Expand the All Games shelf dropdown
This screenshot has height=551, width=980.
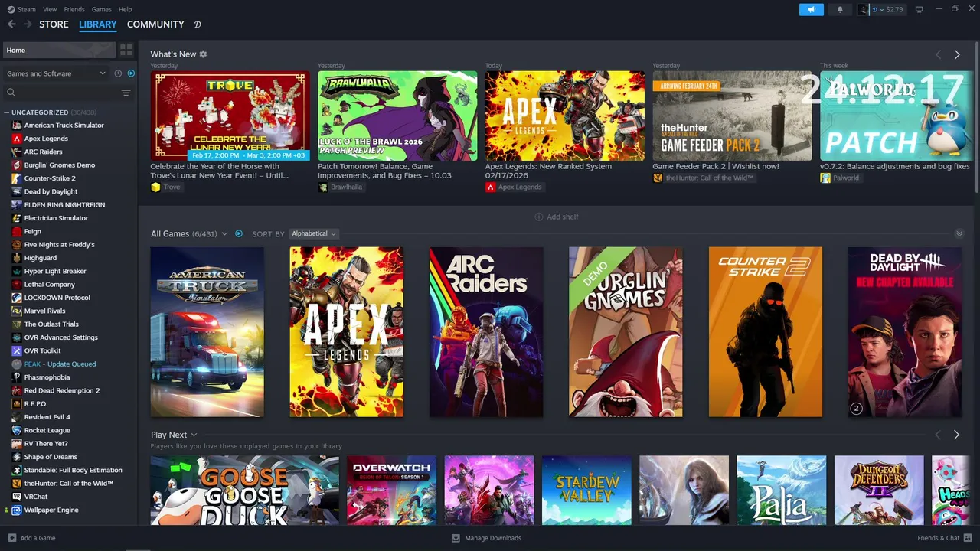click(x=224, y=233)
